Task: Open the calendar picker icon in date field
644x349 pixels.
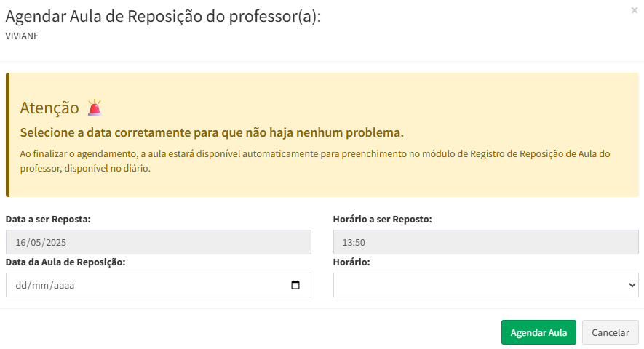Action: [295, 285]
